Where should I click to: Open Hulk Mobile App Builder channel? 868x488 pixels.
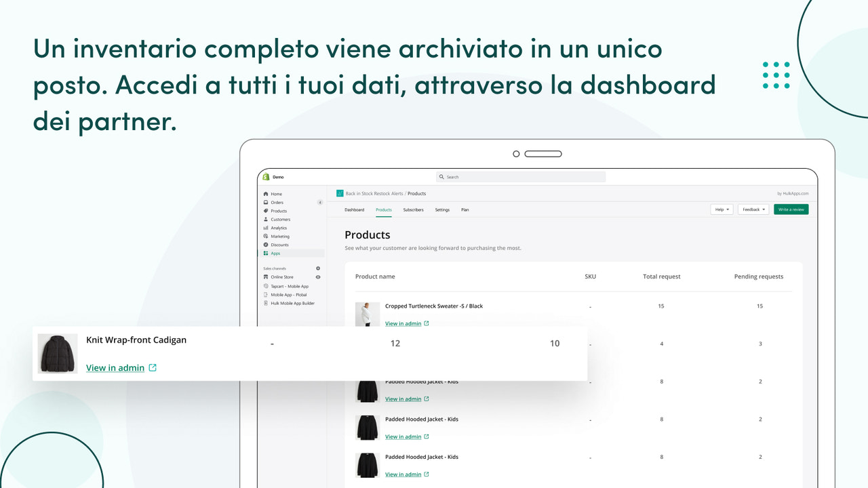click(293, 304)
